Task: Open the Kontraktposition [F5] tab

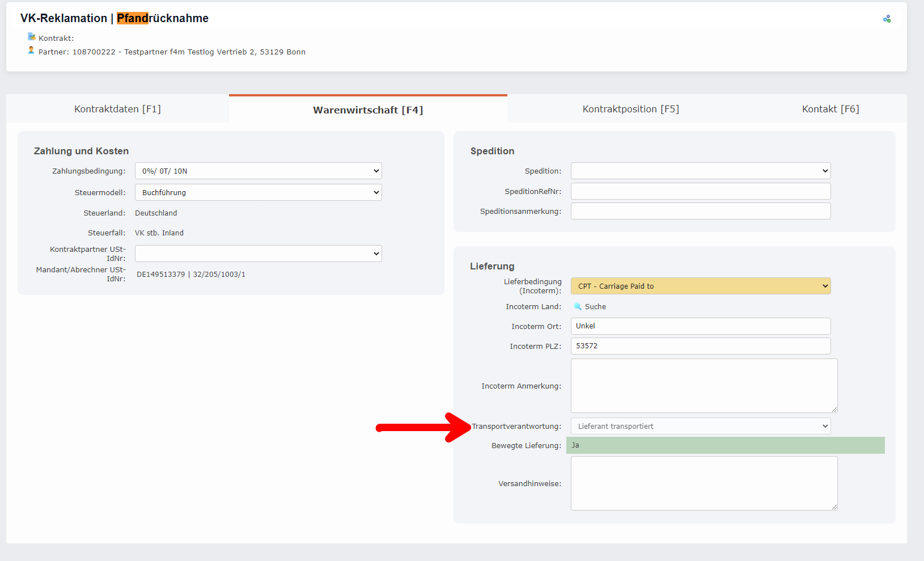Action: pyautogui.click(x=631, y=108)
